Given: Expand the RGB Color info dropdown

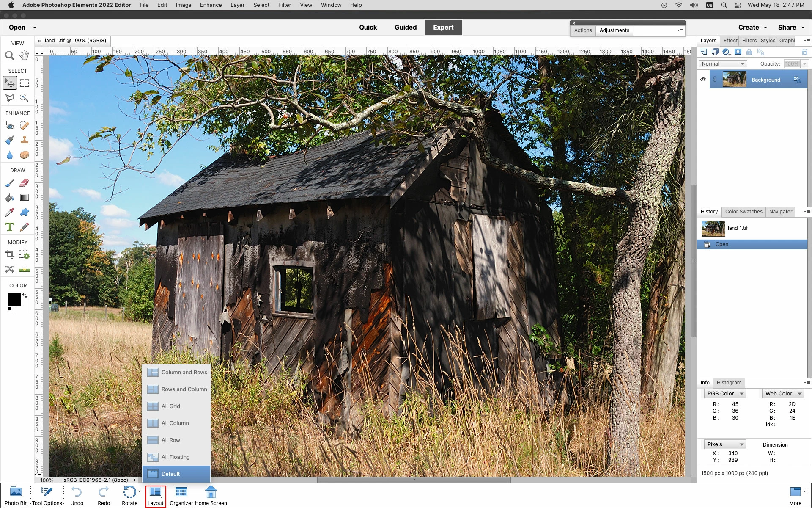Looking at the screenshot, I should (x=725, y=394).
